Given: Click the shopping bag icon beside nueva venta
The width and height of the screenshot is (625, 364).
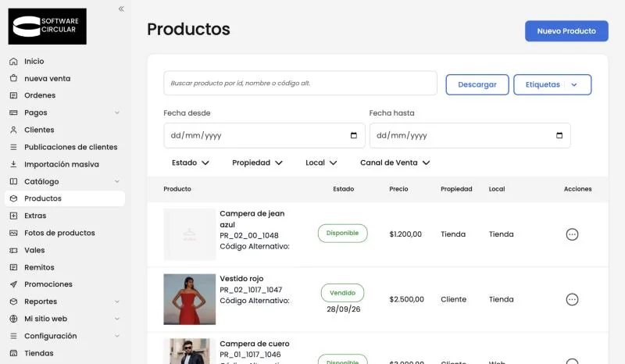Looking at the screenshot, I should (13, 79).
